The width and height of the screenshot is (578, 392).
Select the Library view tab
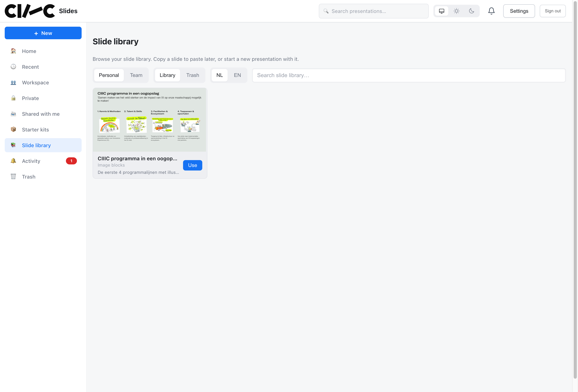point(167,75)
